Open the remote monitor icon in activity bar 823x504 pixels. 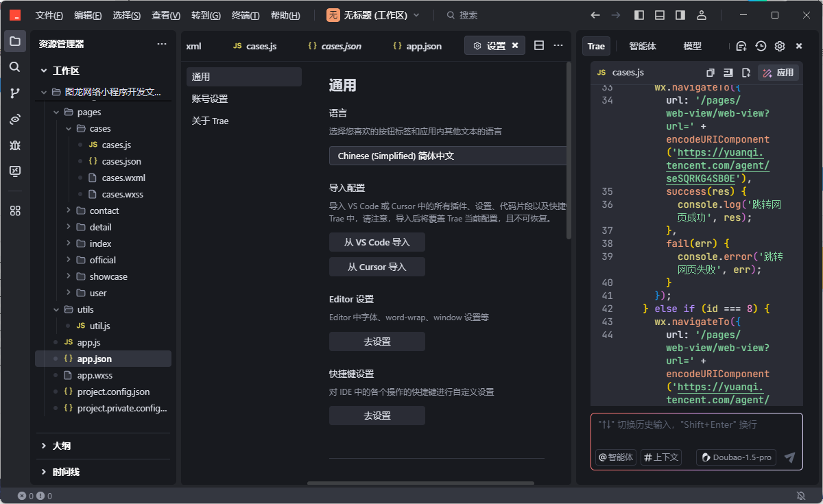point(15,171)
